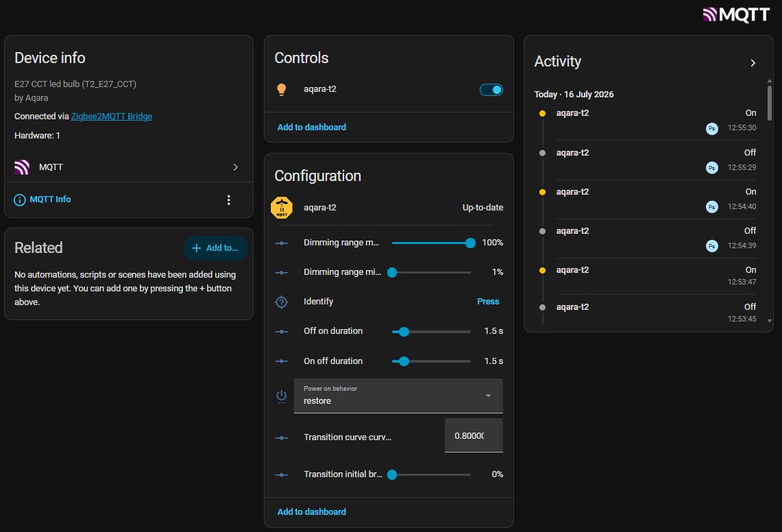Click the user badge on the 12:55:30 activity entry
Image resolution: width=782 pixels, height=532 pixels.
[x=711, y=128]
